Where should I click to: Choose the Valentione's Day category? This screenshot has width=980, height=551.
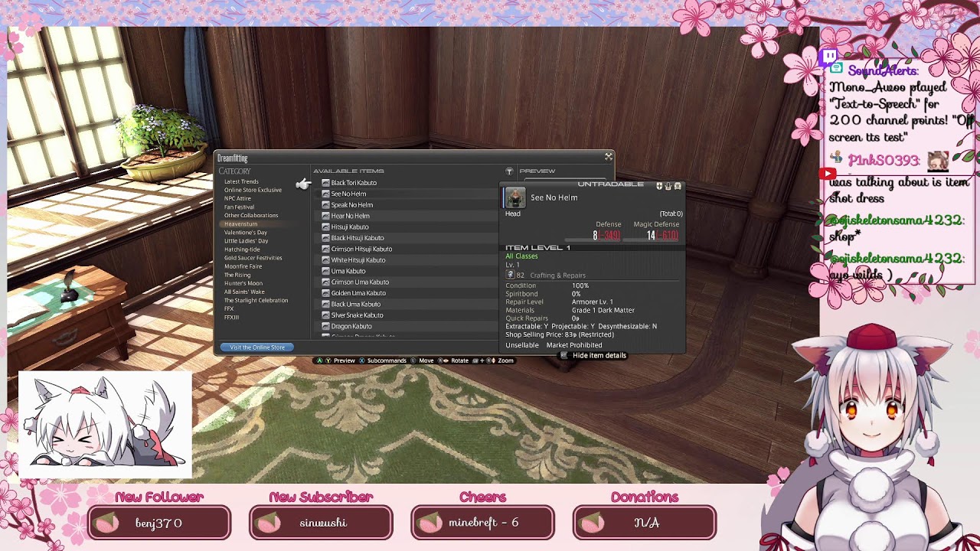coord(246,232)
